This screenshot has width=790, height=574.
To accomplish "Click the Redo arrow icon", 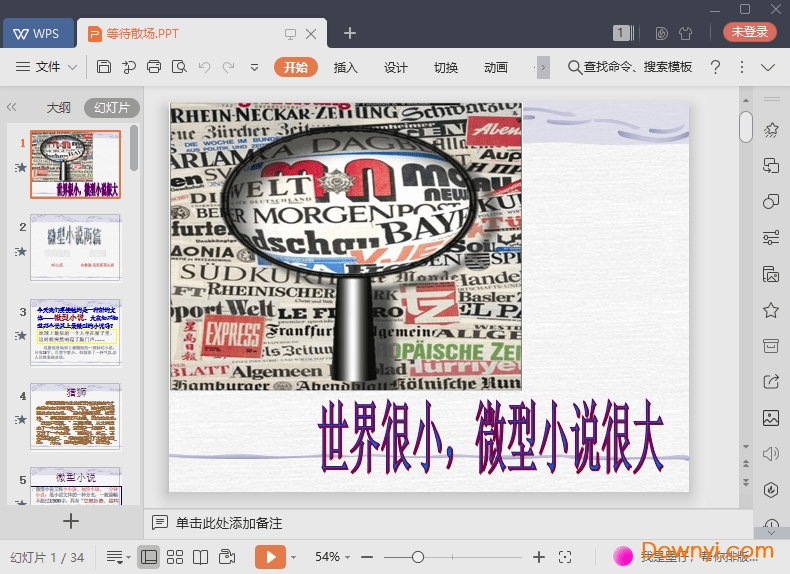I will coord(229,67).
